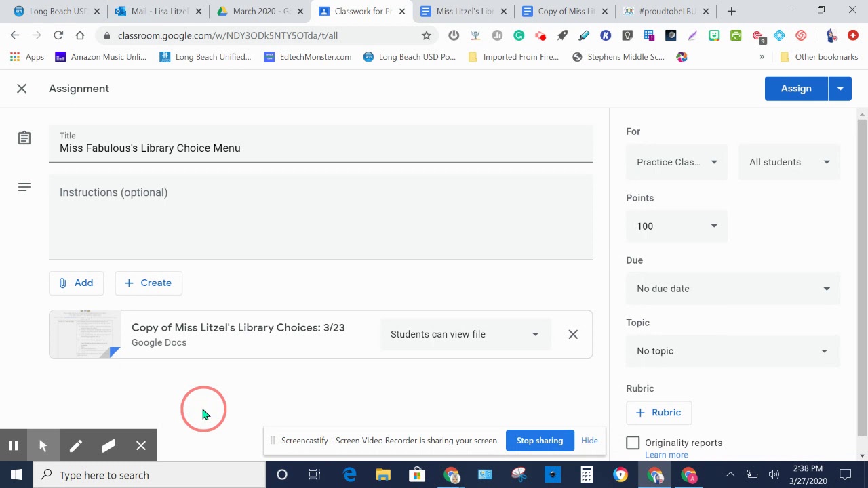This screenshot has height=488, width=868.
Task: Switch to the Mail - Lisa Litzel tab
Action: (158, 11)
